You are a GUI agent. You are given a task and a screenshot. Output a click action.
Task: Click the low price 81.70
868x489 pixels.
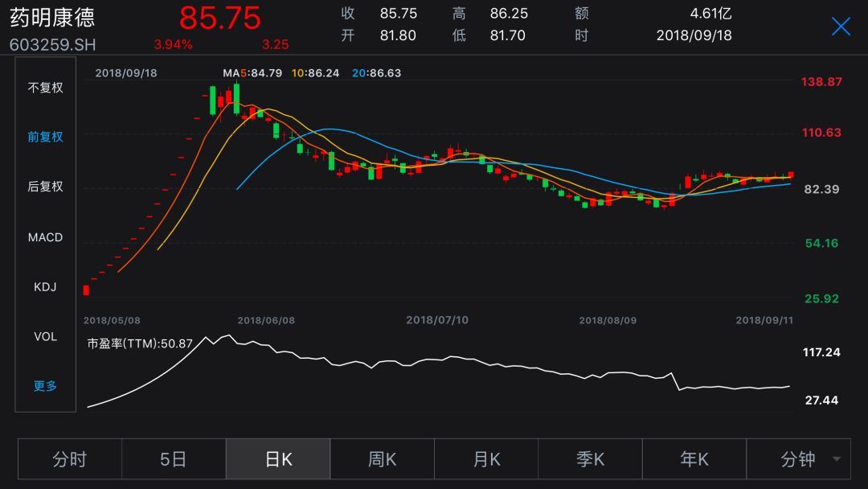(x=508, y=35)
